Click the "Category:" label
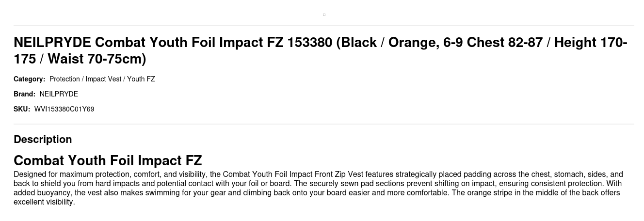Image resolution: width=644 pixels, height=221 pixels. (x=29, y=79)
